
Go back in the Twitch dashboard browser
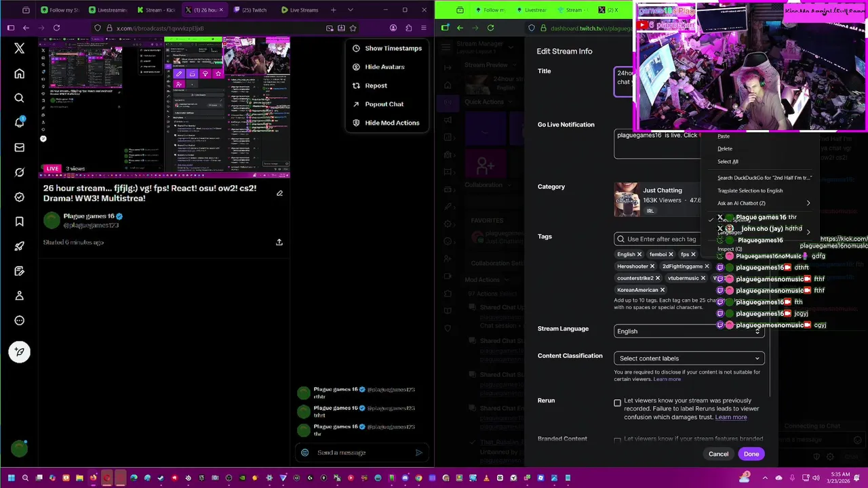(x=460, y=28)
